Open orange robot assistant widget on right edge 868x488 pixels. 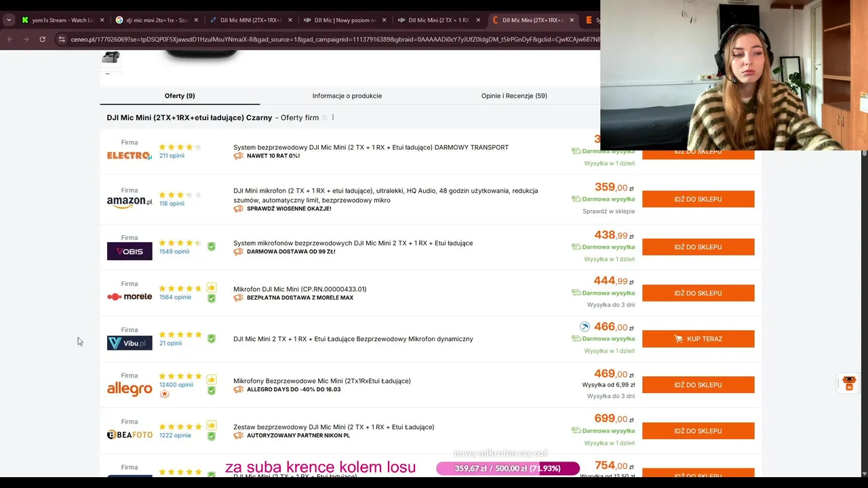848,382
